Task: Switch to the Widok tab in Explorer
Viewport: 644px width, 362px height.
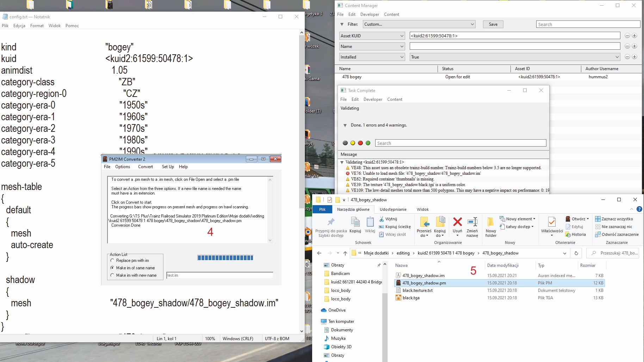Action: point(422,209)
